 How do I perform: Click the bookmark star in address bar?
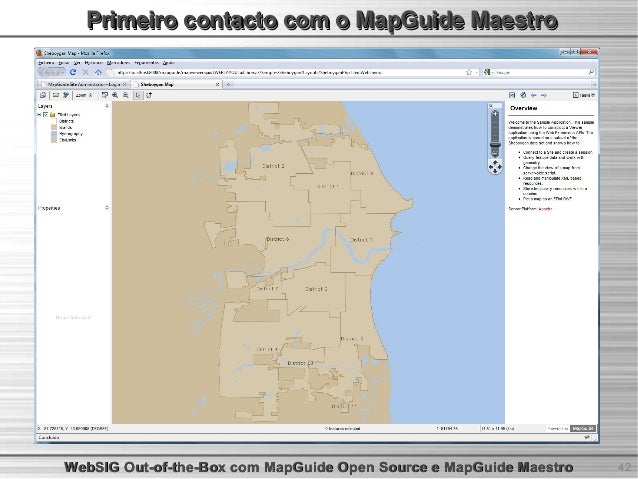[469, 72]
